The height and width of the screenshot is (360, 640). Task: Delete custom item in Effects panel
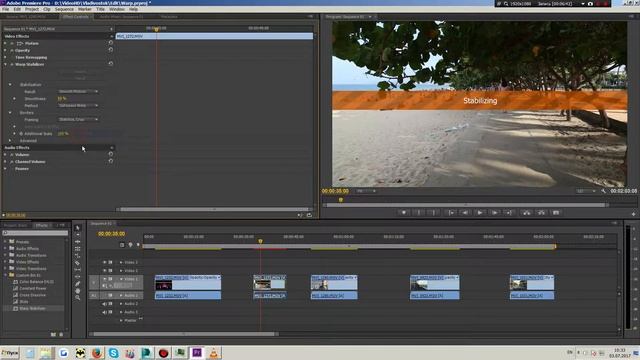(61, 335)
